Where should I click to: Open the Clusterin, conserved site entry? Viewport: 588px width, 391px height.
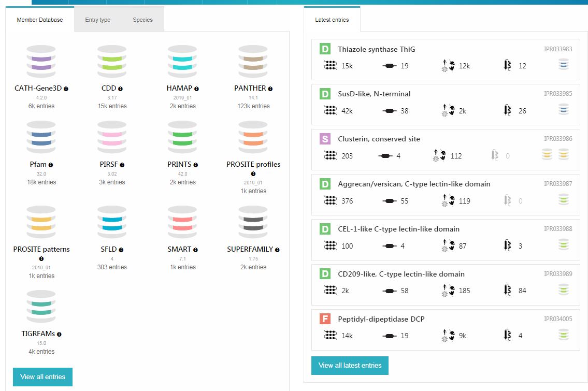[379, 139]
